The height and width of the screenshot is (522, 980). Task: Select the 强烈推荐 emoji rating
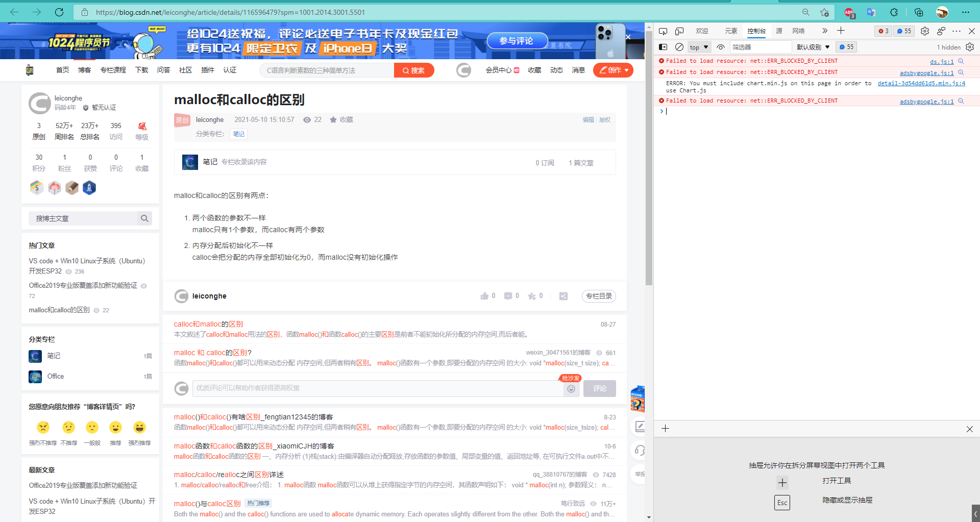click(140, 428)
